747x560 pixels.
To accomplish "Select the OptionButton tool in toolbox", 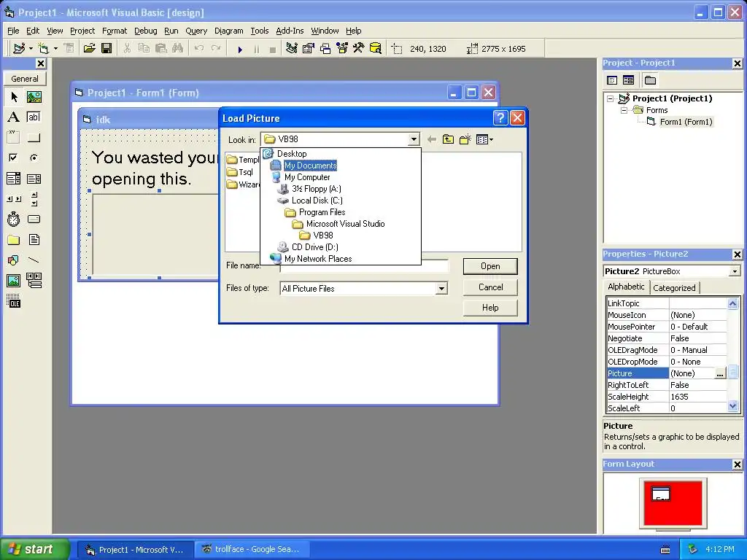I will click(34, 157).
